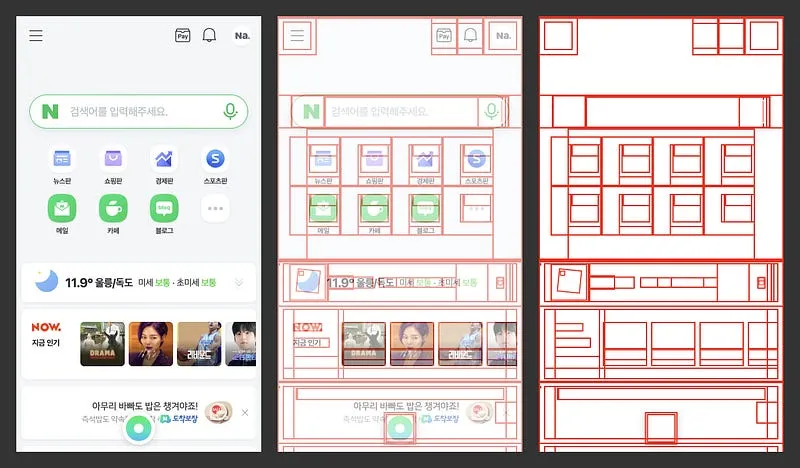Click the 도착보장 badge in the clean phone screen
The width and height of the screenshot is (800, 468).
click(179, 419)
